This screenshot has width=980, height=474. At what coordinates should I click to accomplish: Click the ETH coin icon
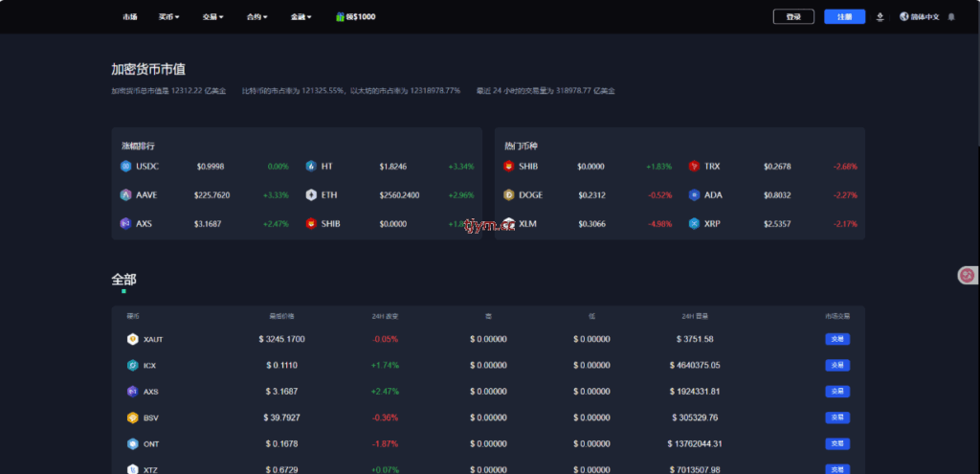(x=311, y=194)
